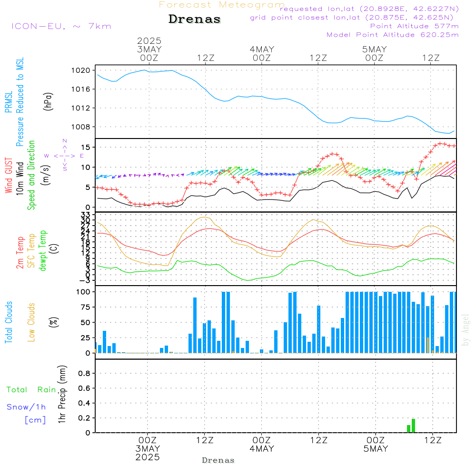Click the 'requested lon,lat (20.8928E, 42.6227N)' line
The height and width of the screenshot is (476, 476).
pos(369,9)
